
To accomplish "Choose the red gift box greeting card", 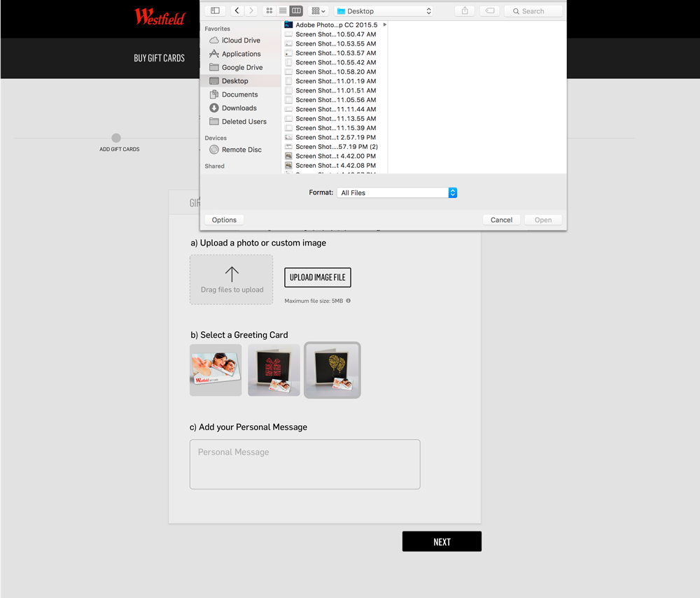I will [x=274, y=370].
